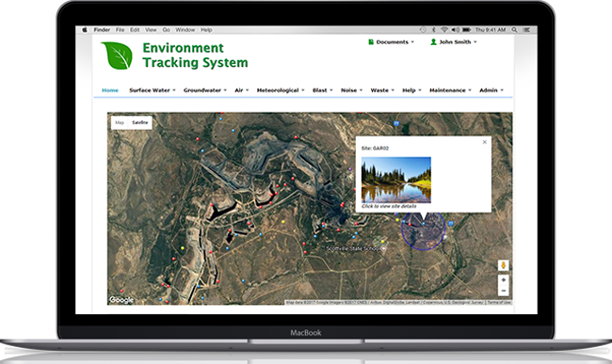Click the purple site marker on map
This screenshot has width=612, height=364.
click(x=350, y=169)
